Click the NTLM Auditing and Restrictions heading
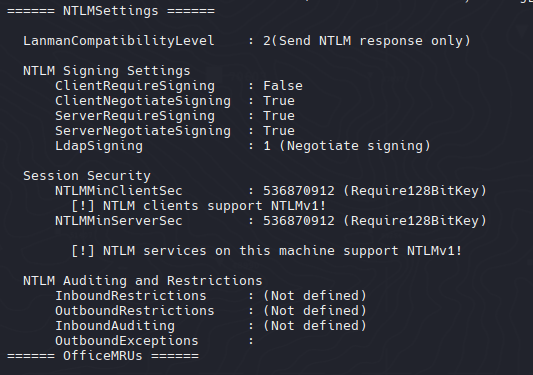This screenshot has height=375, width=533. tap(143, 281)
